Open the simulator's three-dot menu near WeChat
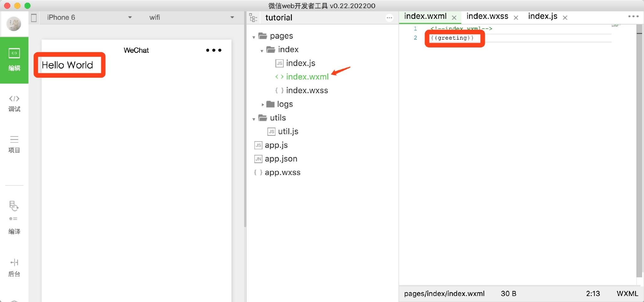Viewport: 644px width, 302px height. pyautogui.click(x=214, y=50)
